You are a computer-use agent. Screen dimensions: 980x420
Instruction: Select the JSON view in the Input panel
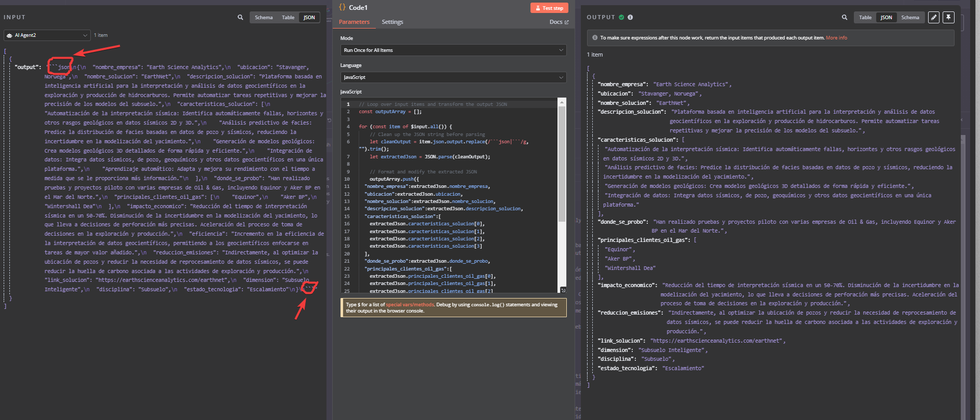click(x=309, y=18)
